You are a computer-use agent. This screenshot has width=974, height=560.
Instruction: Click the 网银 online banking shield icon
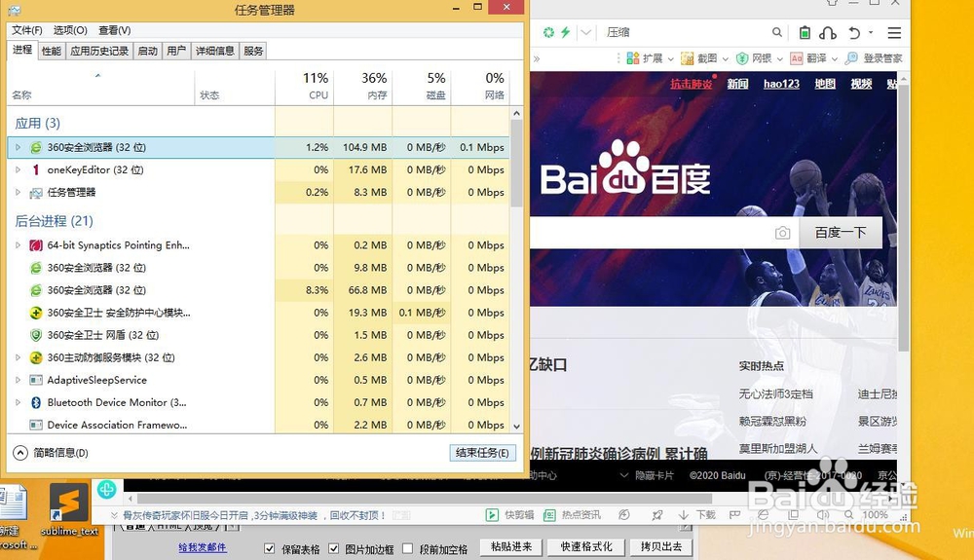[x=741, y=58]
